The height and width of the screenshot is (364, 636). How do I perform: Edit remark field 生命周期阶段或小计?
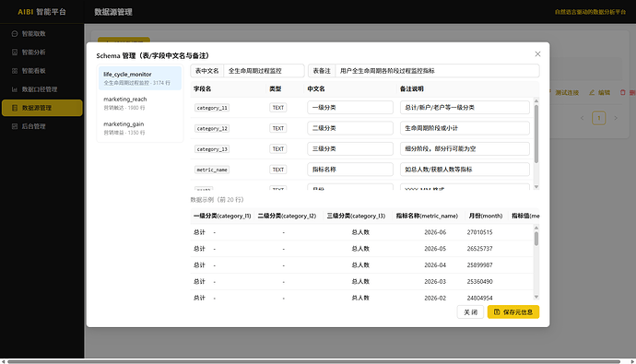point(465,128)
